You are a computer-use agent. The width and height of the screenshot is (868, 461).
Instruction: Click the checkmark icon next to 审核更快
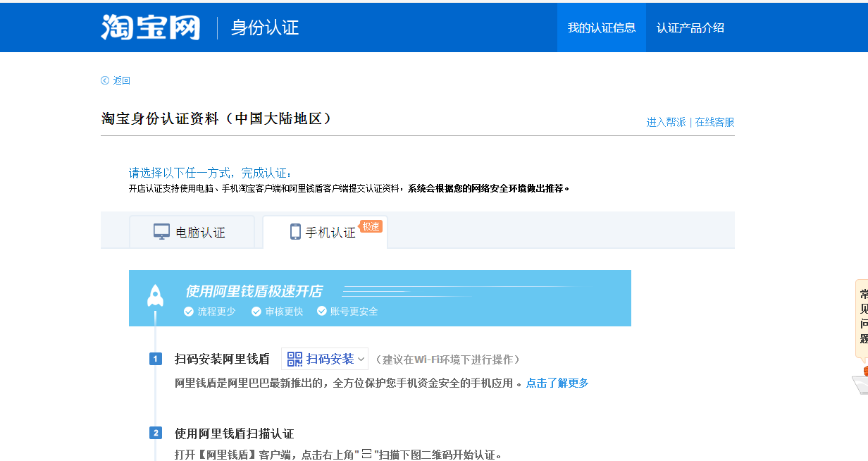[256, 311]
